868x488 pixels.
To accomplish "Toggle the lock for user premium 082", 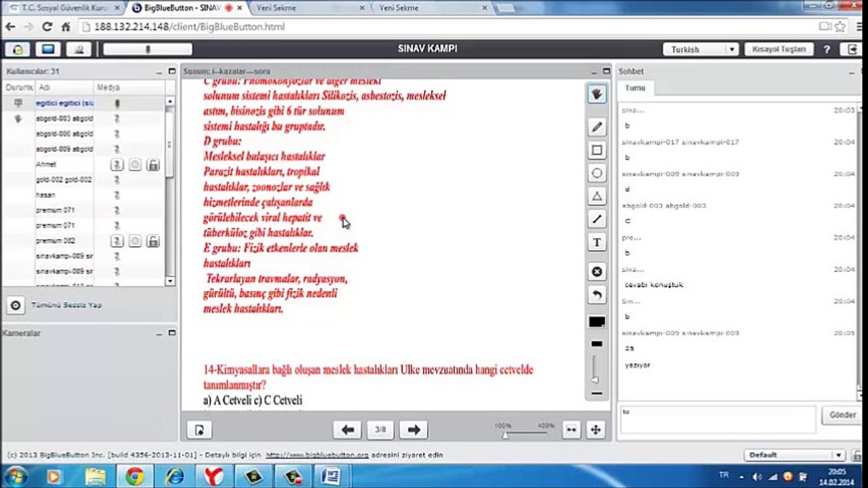I will pos(153,241).
